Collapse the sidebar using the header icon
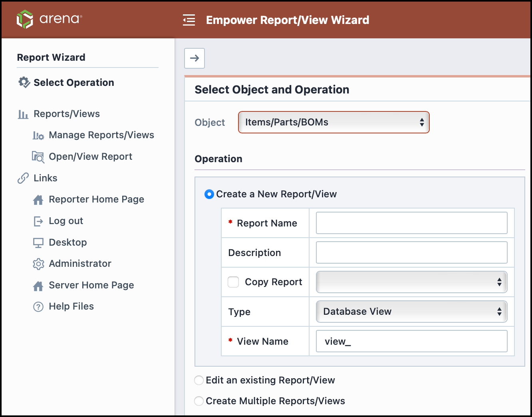Screen dimensions: 532x417 [x=189, y=20]
